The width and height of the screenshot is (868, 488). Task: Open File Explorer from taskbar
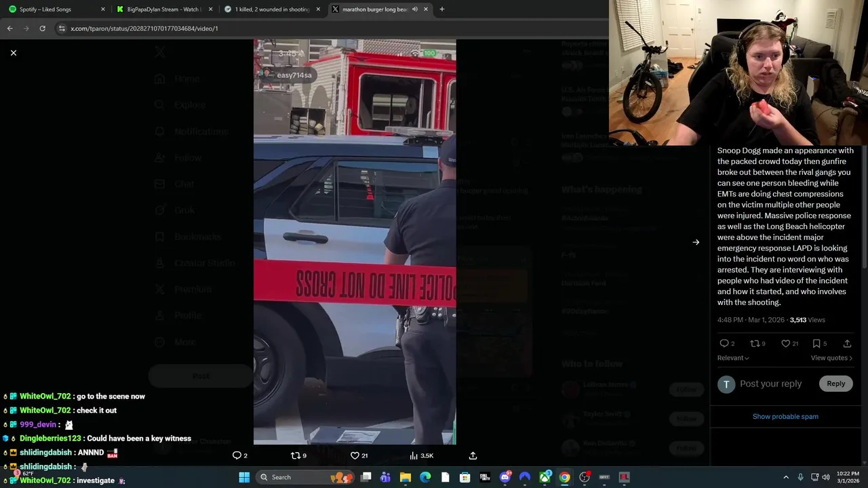(x=406, y=477)
